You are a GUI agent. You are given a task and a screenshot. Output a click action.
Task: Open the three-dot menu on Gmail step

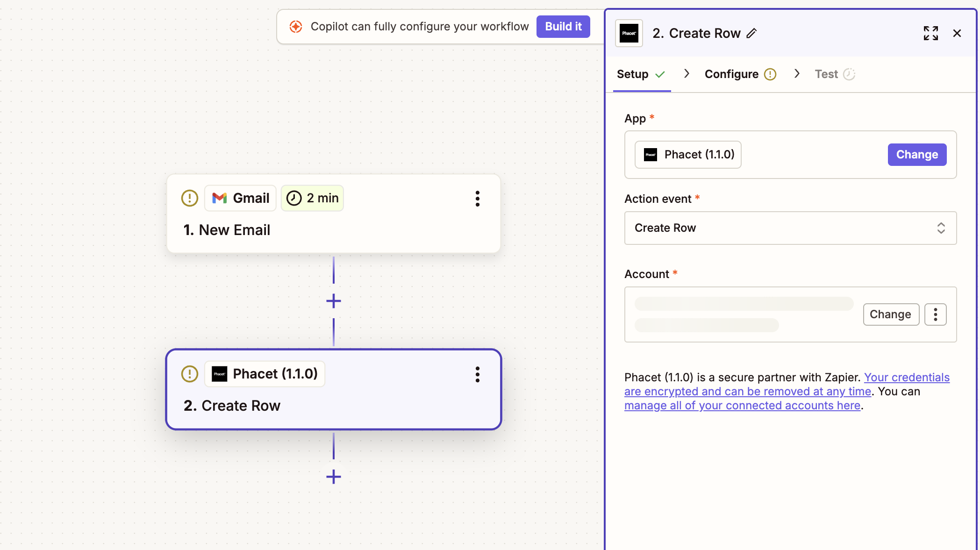tap(477, 199)
